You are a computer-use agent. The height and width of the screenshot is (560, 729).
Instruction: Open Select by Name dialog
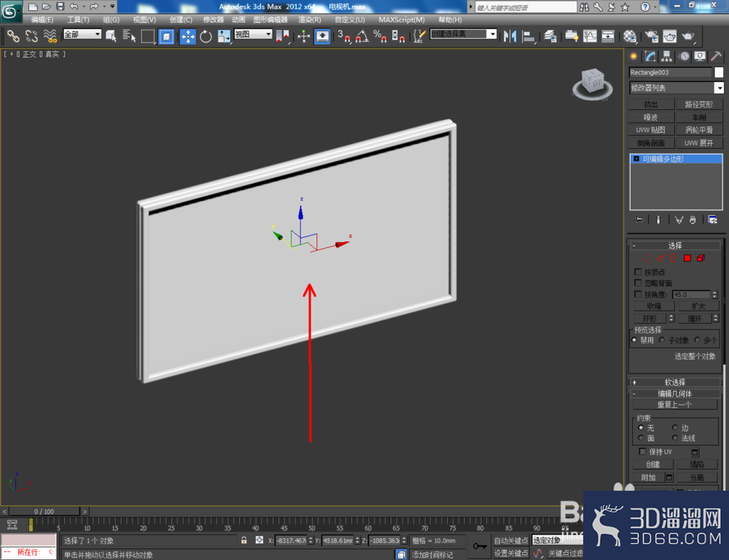pyautogui.click(x=129, y=36)
